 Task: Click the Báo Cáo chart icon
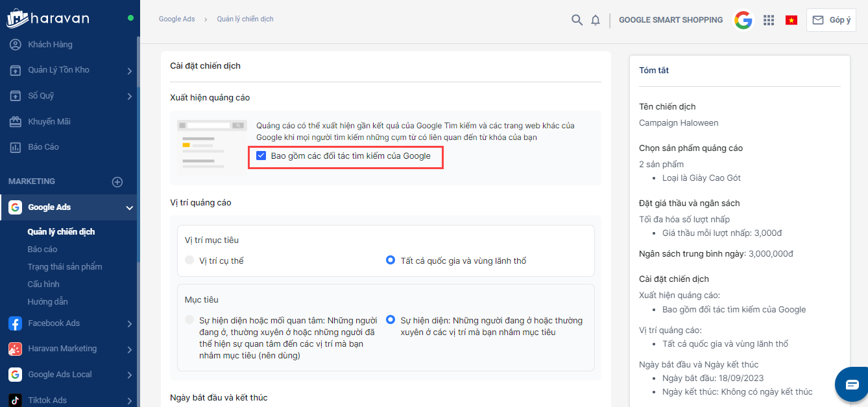[x=16, y=147]
